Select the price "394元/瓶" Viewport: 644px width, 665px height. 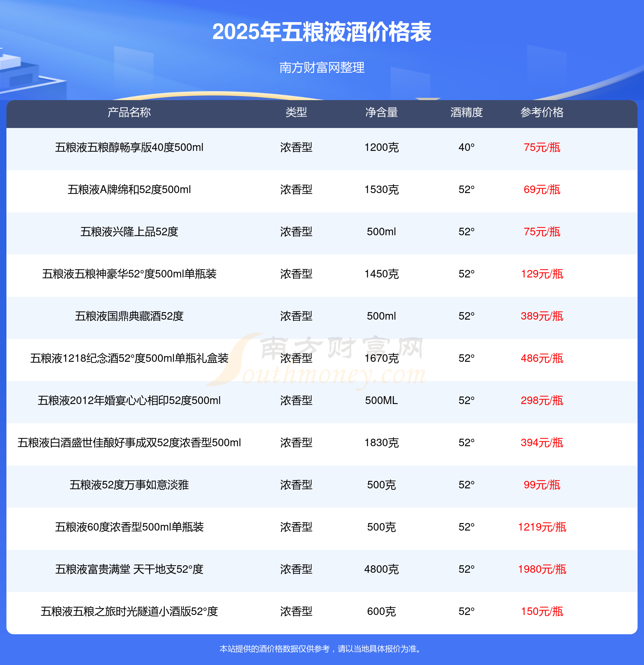[x=542, y=443]
